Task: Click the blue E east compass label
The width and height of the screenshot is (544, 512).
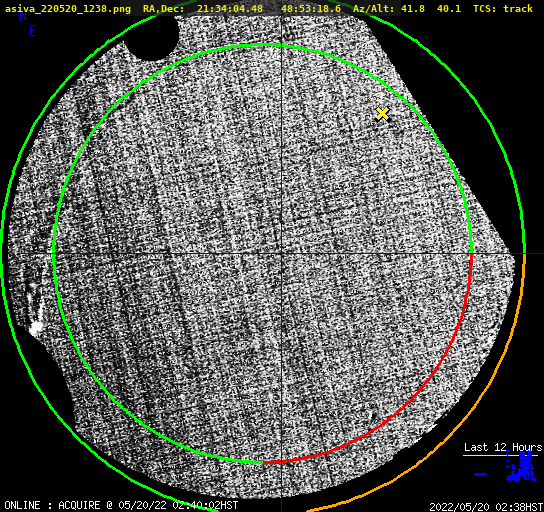Action: coord(33,31)
